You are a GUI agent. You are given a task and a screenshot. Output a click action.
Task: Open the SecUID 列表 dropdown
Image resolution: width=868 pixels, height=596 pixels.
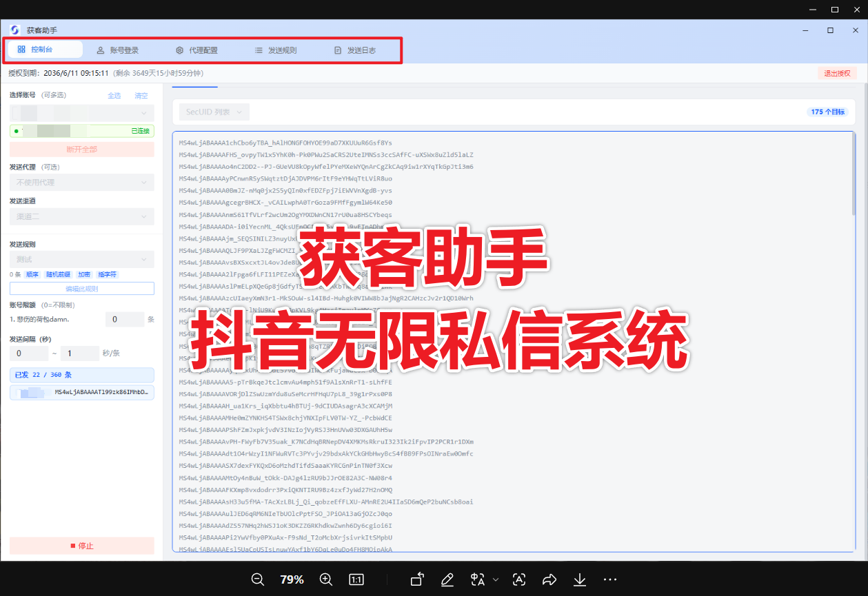pos(214,112)
